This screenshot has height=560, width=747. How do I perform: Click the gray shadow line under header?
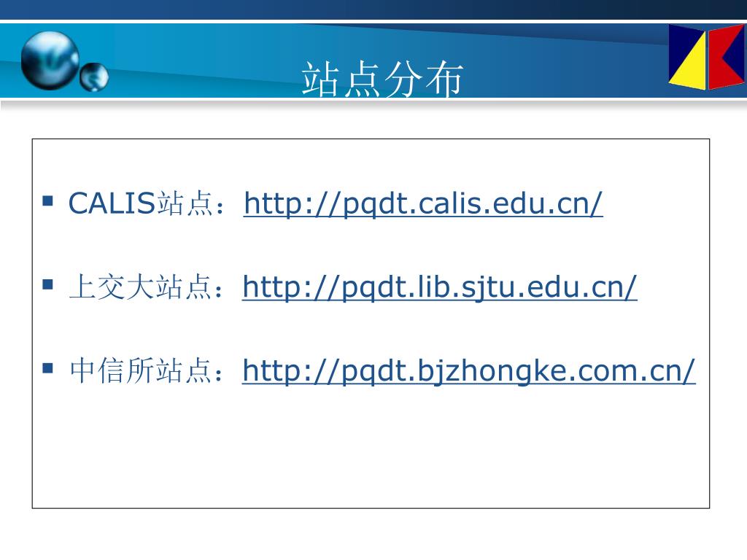click(x=373, y=104)
